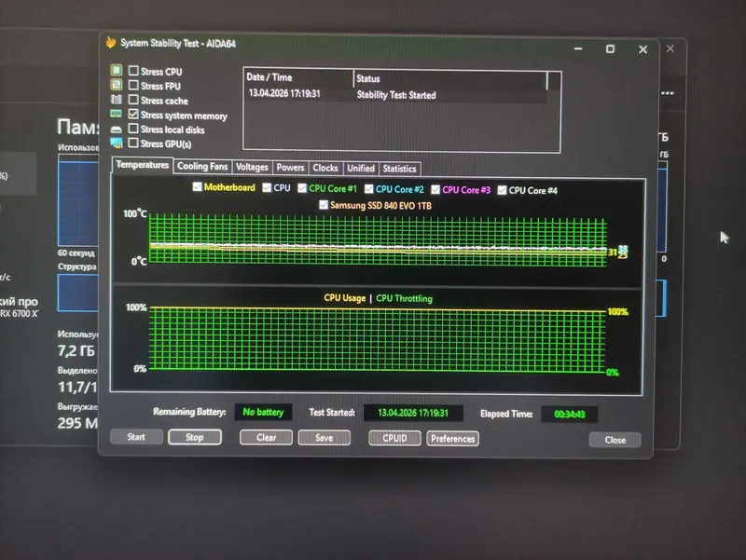This screenshot has width=746, height=560.
Task: Open Preferences
Action: tap(452, 439)
